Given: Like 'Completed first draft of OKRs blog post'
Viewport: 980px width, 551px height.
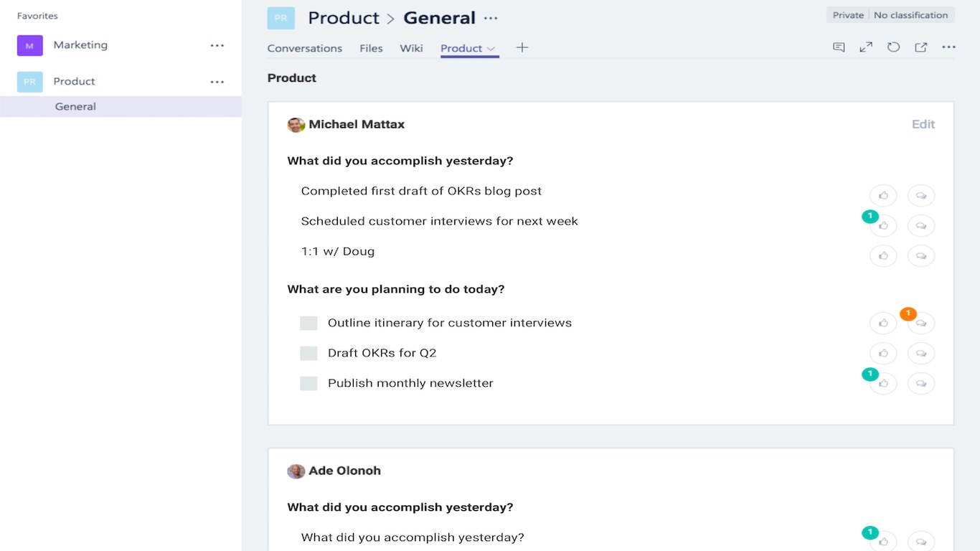Looking at the screenshot, I should click(883, 195).
